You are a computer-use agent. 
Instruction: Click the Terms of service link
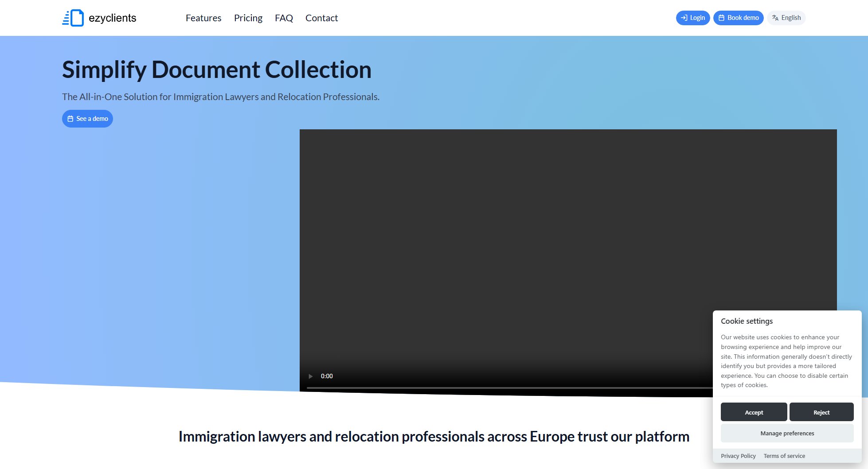pyautogui.click(x=784, y=456)
